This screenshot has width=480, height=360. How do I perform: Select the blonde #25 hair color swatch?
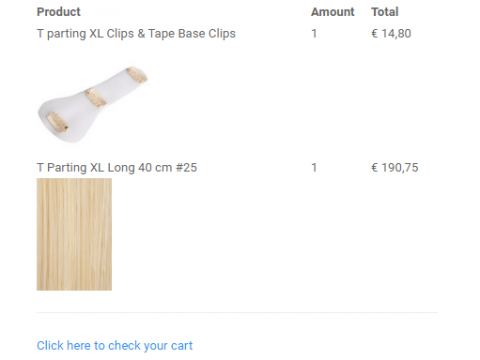point(74,234)
